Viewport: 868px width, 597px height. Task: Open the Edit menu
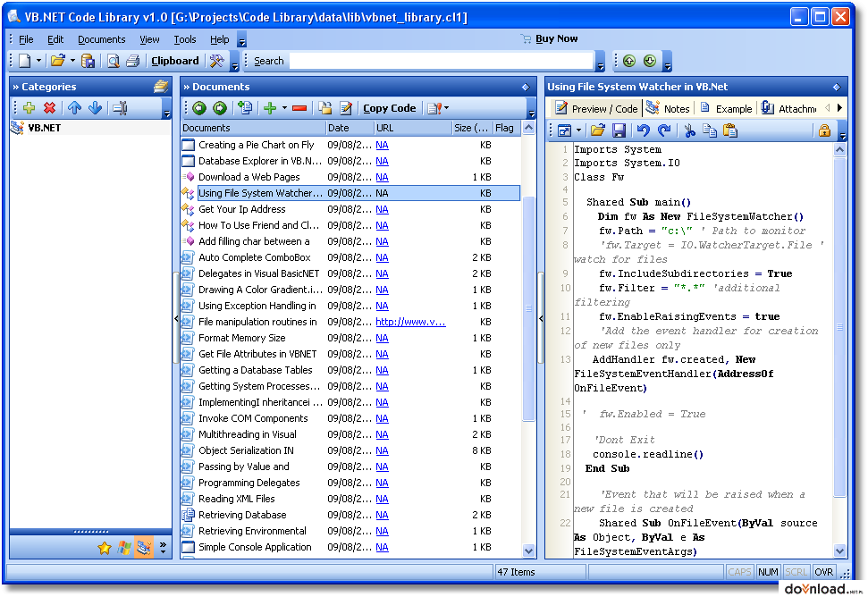[55, 39]
